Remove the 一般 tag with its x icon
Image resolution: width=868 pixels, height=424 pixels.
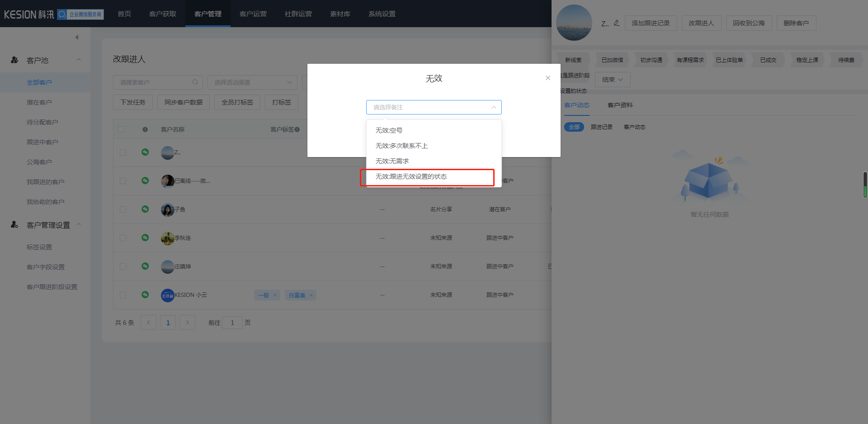[x=275, y=295]
